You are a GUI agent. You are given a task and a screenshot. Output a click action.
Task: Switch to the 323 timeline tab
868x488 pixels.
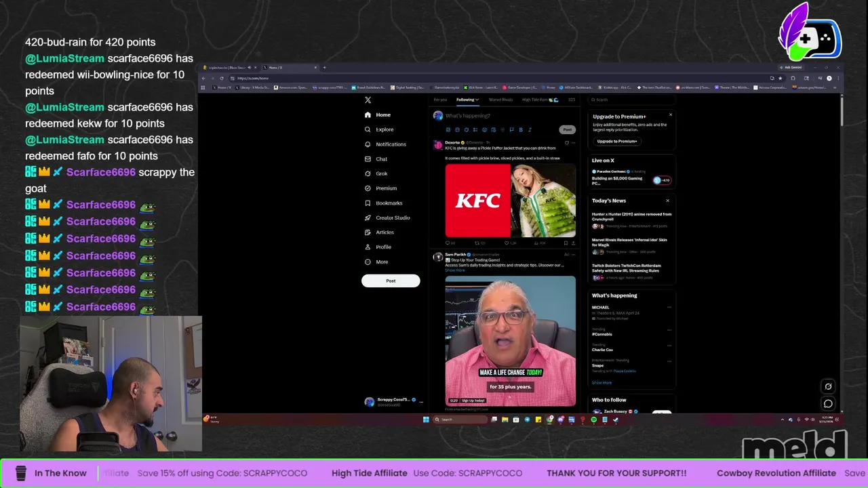click(572, 100)
